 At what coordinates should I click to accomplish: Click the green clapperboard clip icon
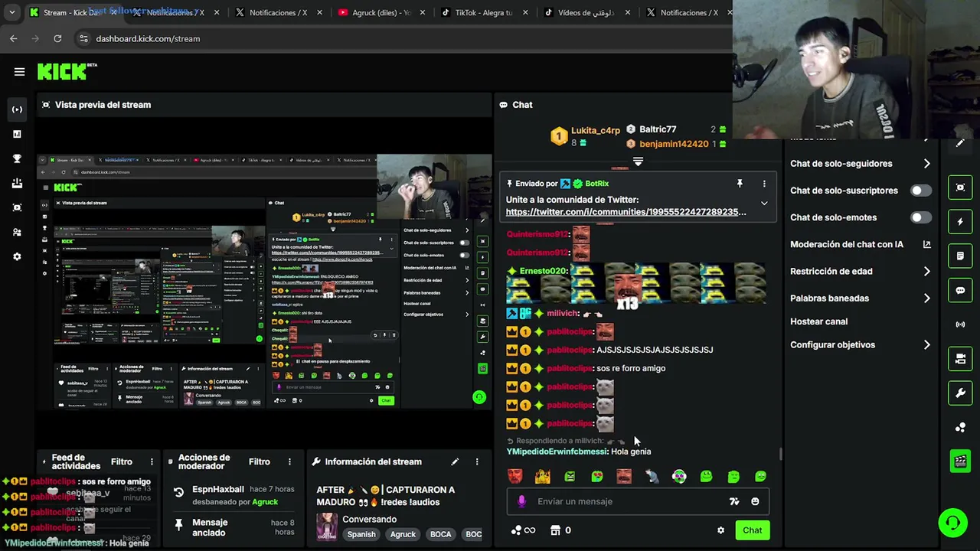click(x=960, y=461)
